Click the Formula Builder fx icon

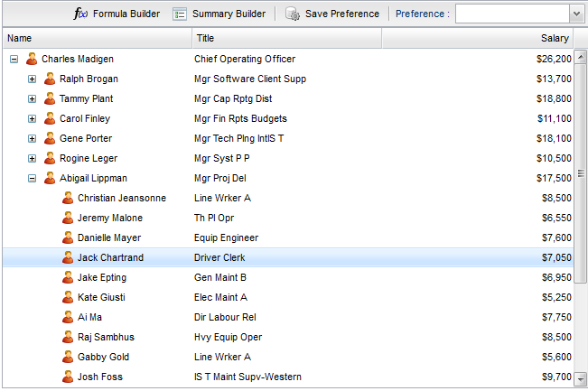80,14
